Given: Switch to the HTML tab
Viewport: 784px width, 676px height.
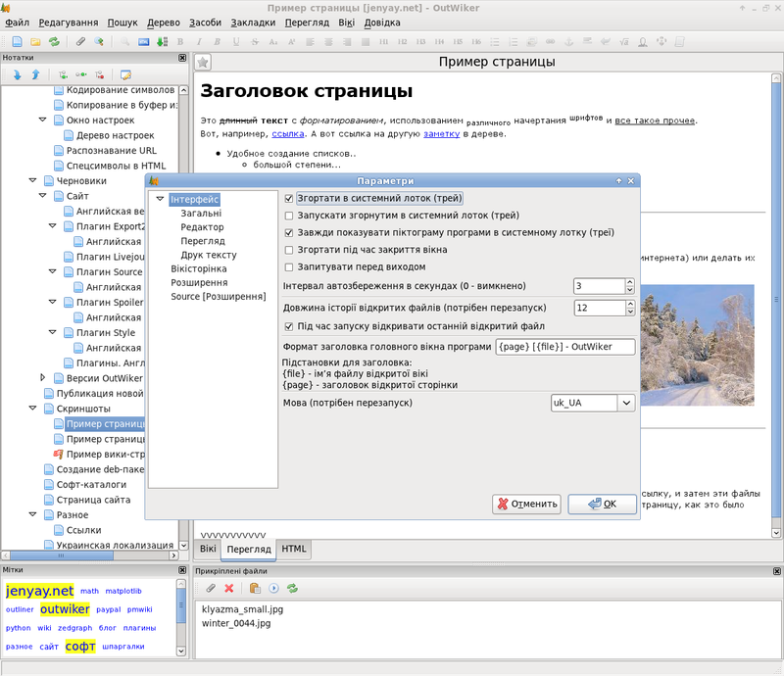Looking at the screenshot, I should [293, 549].
